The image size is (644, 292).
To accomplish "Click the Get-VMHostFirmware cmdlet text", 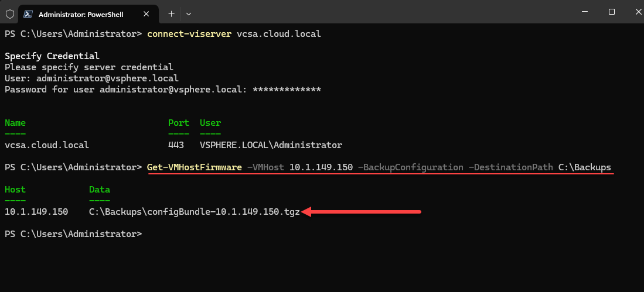I will (194, 167).
